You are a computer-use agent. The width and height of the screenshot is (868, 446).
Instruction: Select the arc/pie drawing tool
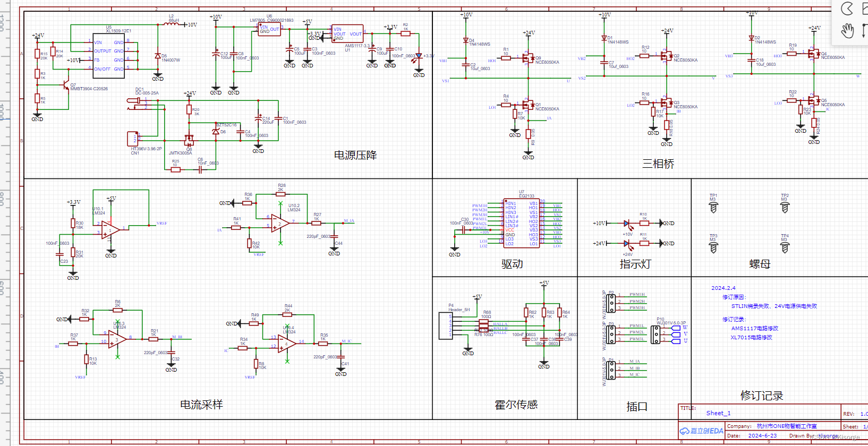pyautogui.click(x=847, y=8)
